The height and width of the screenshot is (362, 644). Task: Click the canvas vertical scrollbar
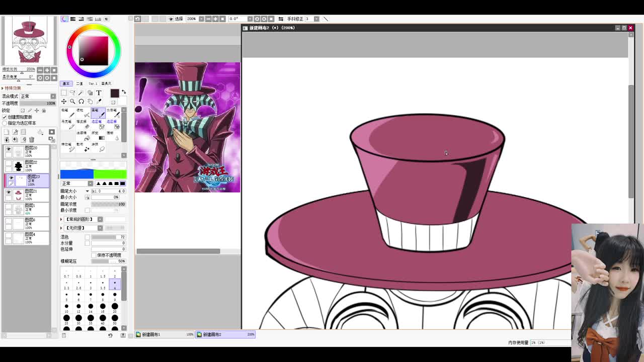pyautogui.click(x=631, y=141)
